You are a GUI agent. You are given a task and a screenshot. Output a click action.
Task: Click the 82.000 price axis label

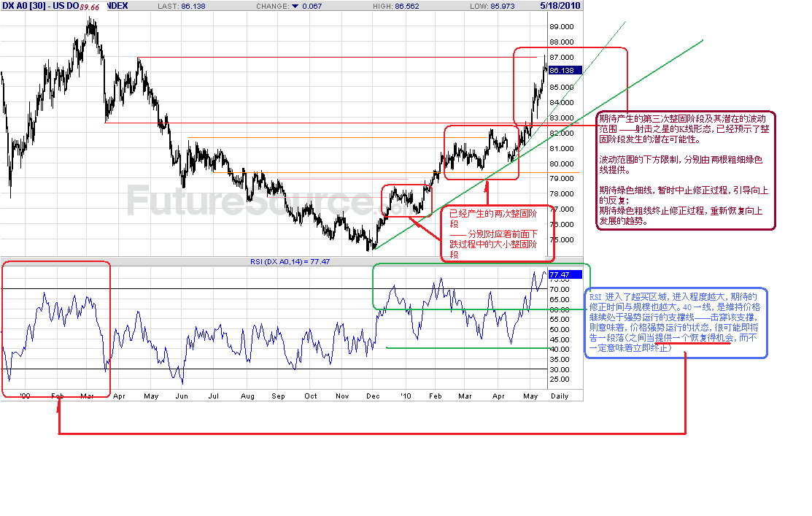coord(562,133)
